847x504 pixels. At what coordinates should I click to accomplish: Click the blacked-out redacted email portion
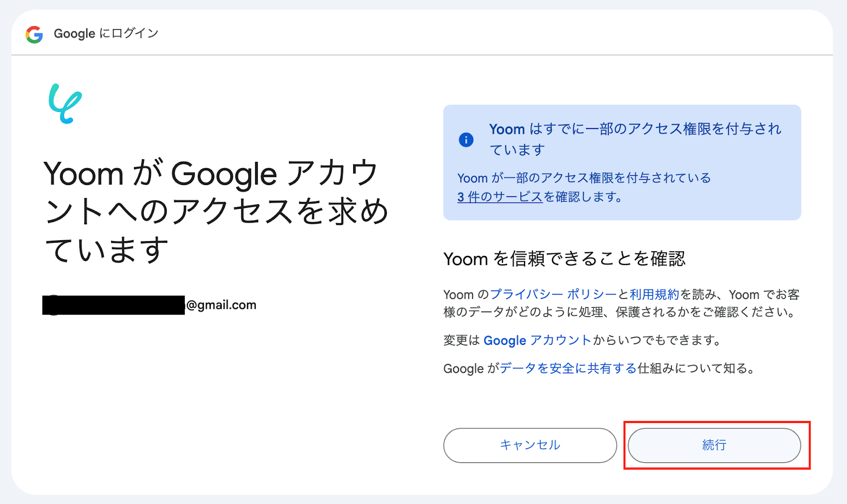tap(114, 305)
